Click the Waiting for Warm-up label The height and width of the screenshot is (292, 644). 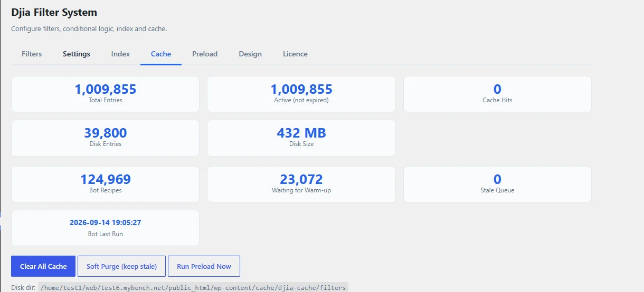point(301,190)
